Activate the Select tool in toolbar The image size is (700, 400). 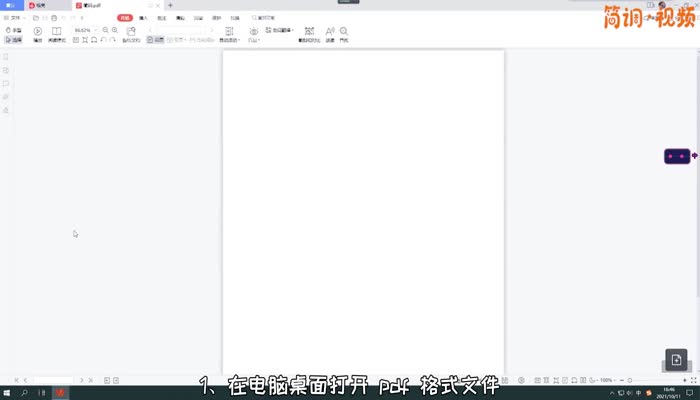pos(13,40)
